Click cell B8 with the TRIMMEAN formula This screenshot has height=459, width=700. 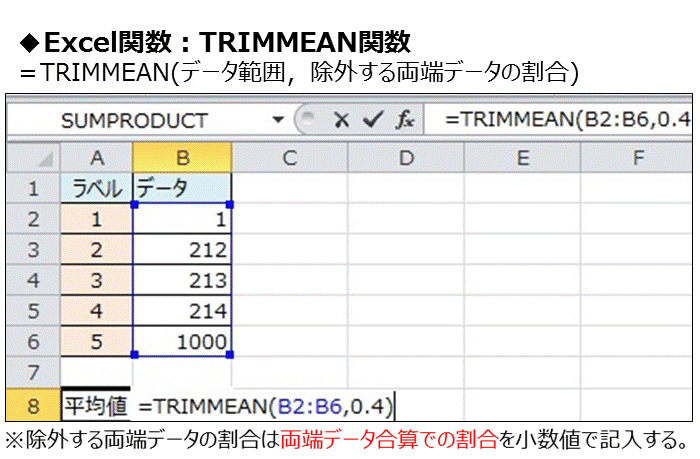point(264,406)
